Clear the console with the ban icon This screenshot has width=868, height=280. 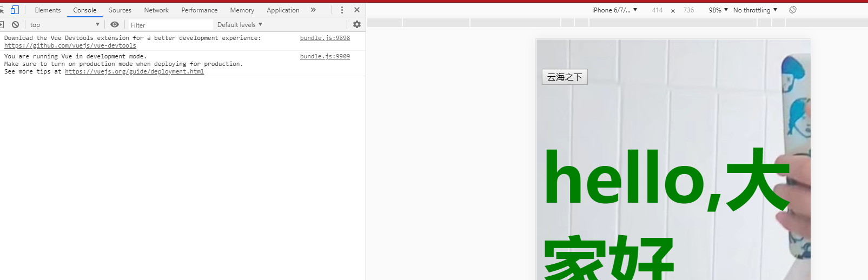pos(16,25)
